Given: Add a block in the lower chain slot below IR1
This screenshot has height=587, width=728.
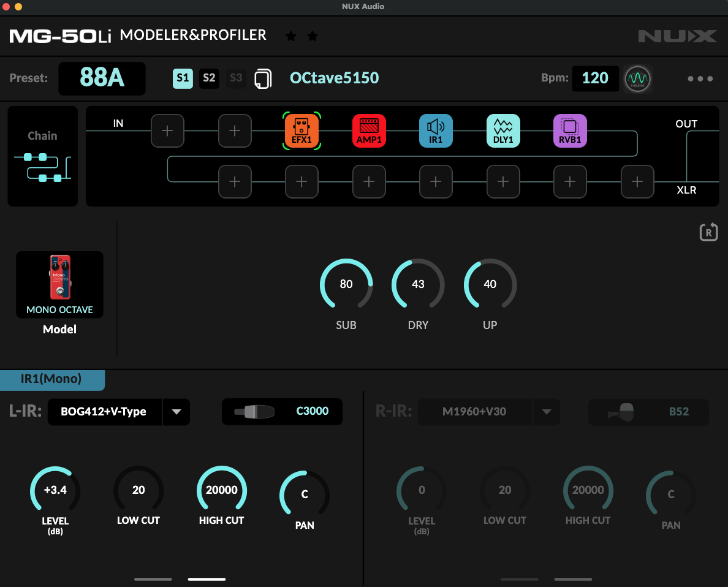Looking at the screenshot, I should click(436, 181).
